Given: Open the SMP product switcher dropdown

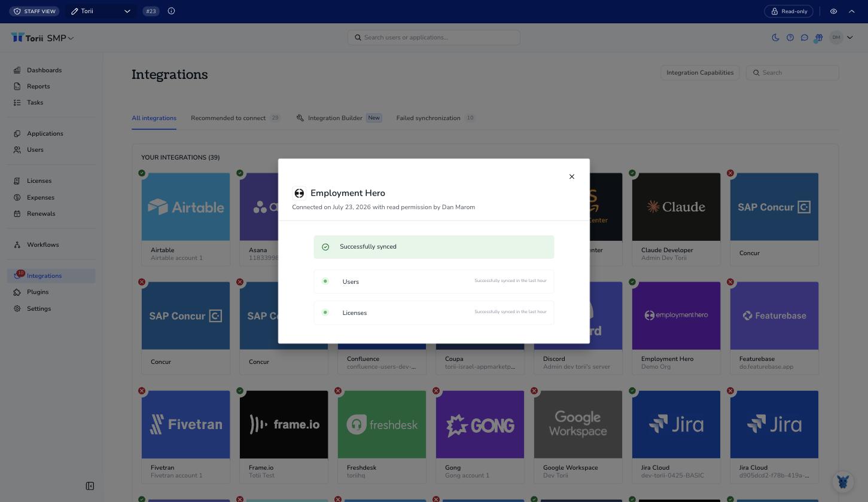Looking at the screenshot, I should pyautogui.click(x=60, y=38).
